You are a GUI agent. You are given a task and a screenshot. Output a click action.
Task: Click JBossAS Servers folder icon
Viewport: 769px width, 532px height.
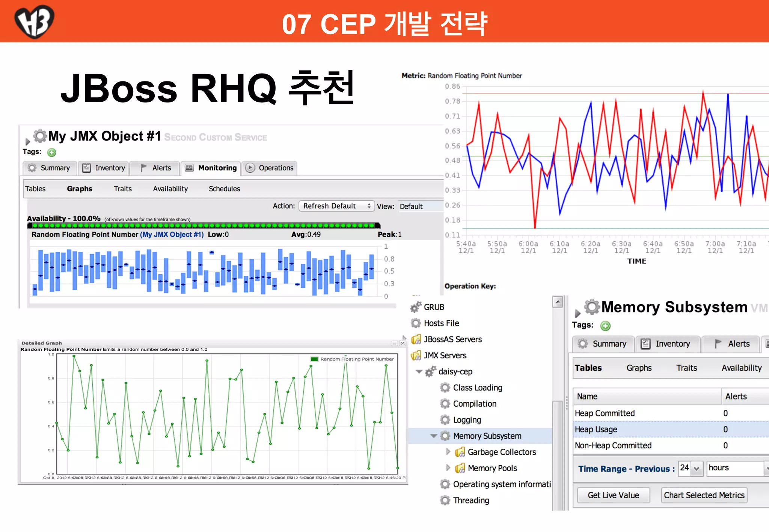tap(416, 340)
